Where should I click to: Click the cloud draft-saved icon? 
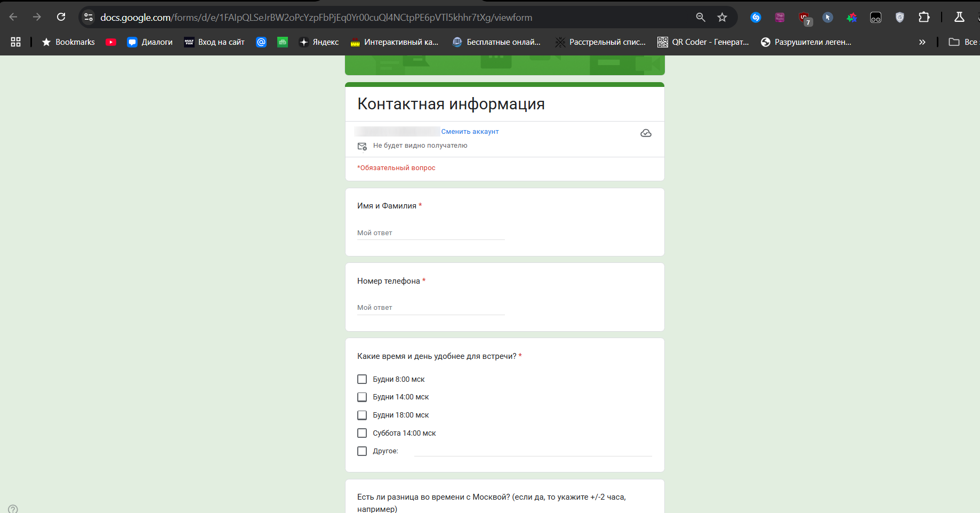click(646, 133)
